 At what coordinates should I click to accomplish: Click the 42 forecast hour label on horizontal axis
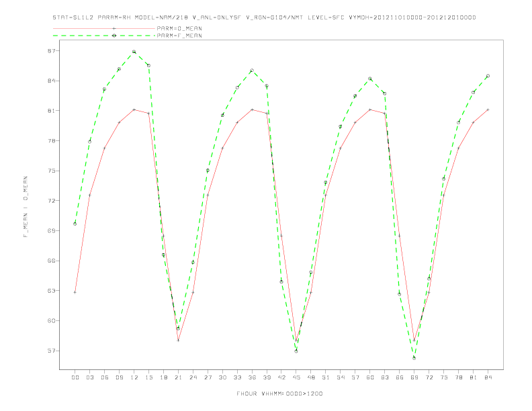click(x=281, y=377)
